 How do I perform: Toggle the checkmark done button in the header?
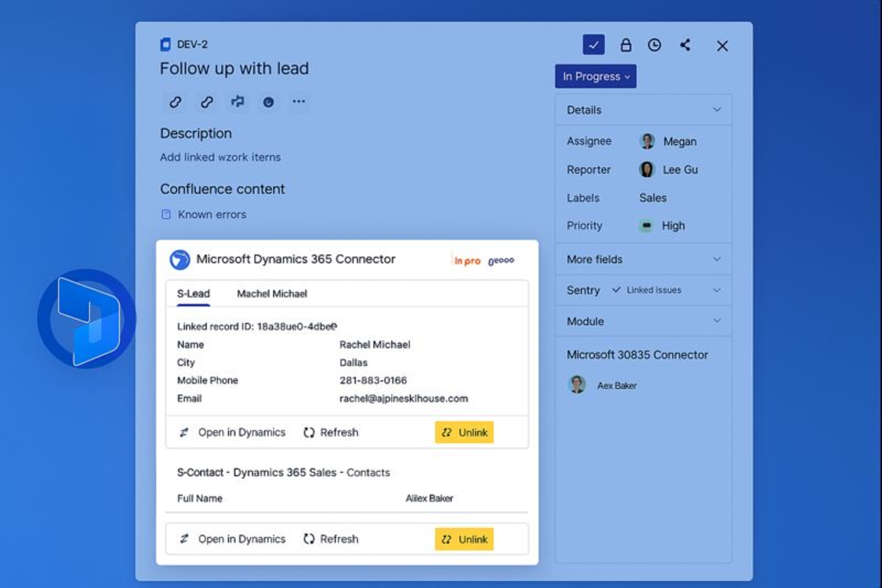tap(593, 45)
